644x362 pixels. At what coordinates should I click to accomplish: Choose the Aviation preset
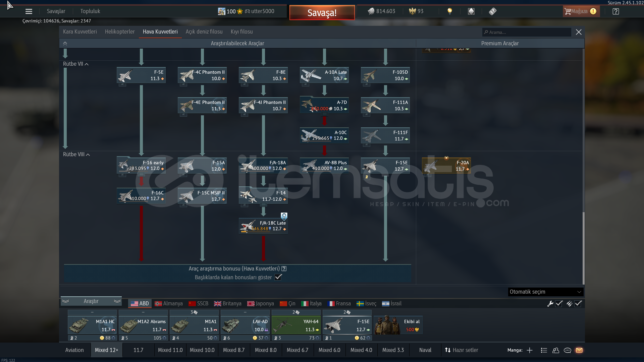[74, 350]
